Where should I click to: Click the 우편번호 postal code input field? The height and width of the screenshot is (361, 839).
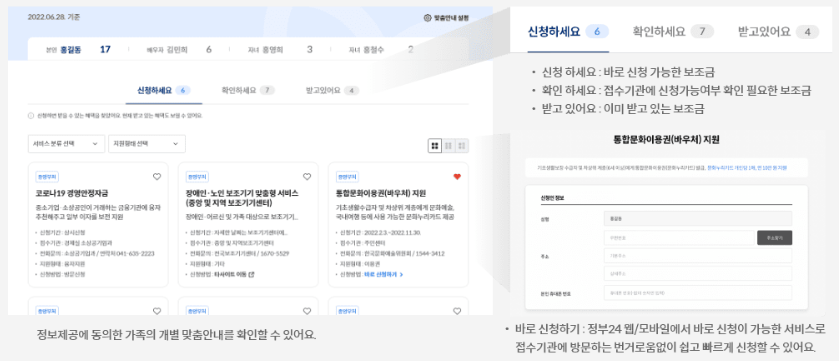(x=678, y=238)
